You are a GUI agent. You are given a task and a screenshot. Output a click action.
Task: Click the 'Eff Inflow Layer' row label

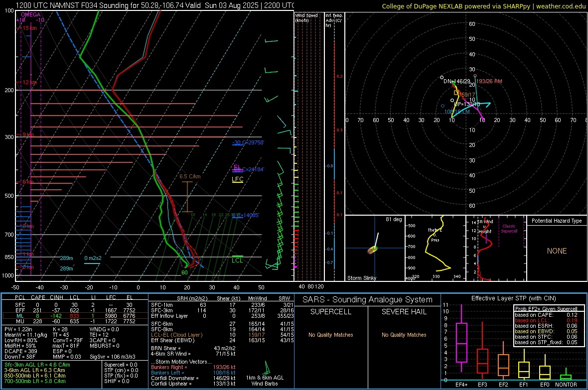tap(169, 316)
